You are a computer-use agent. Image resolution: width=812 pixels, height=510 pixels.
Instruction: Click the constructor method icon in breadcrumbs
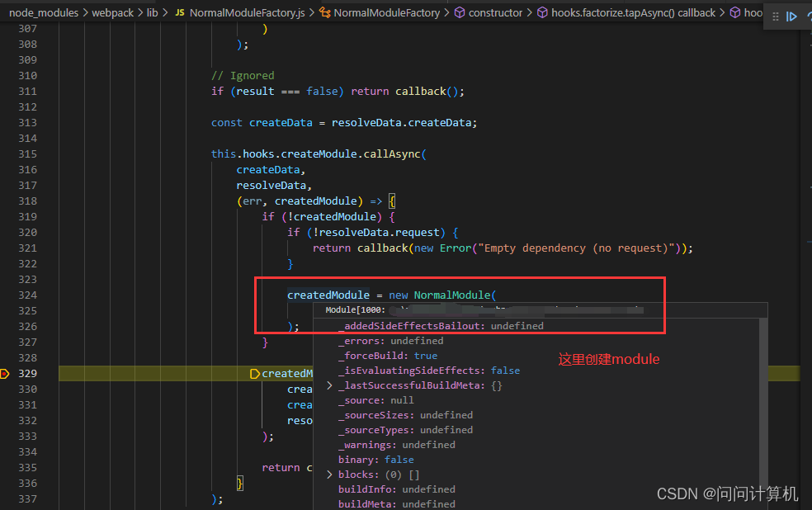pos(460,12)
